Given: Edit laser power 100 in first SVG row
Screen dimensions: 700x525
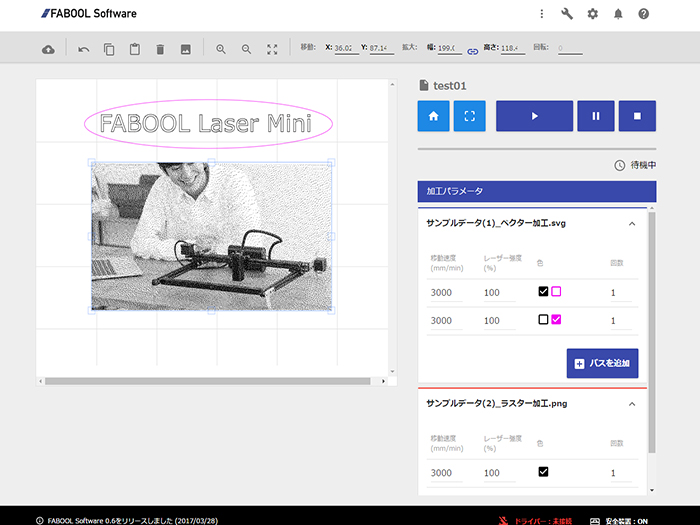Looking at the screenshot, I should (x=500, y=293).
